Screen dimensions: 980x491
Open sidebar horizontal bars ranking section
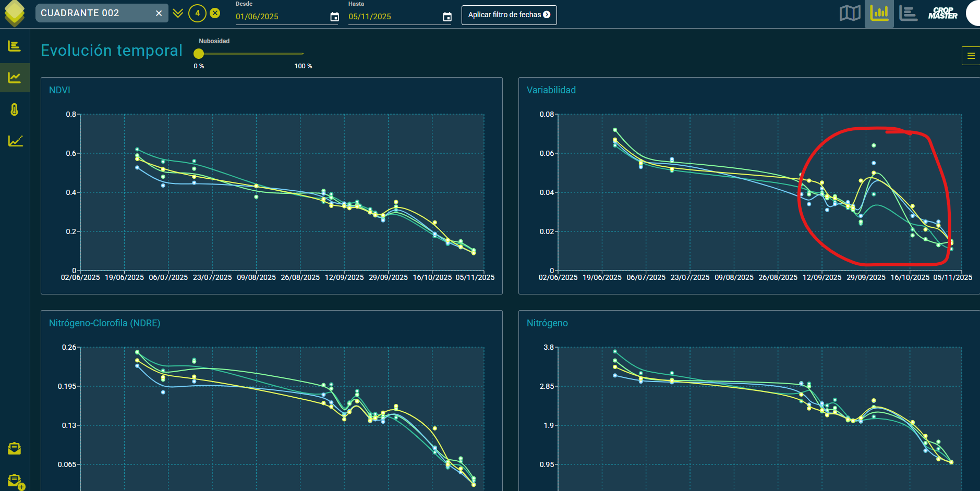[x=15, y=46]
